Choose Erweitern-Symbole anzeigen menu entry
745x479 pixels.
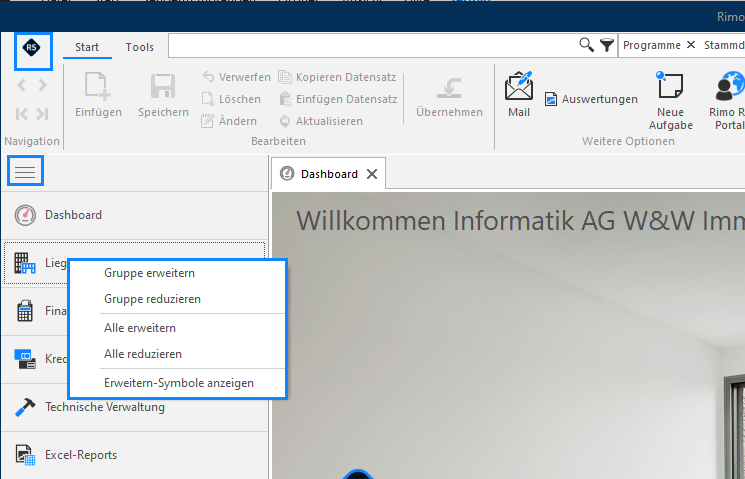(x=178, y=383)
